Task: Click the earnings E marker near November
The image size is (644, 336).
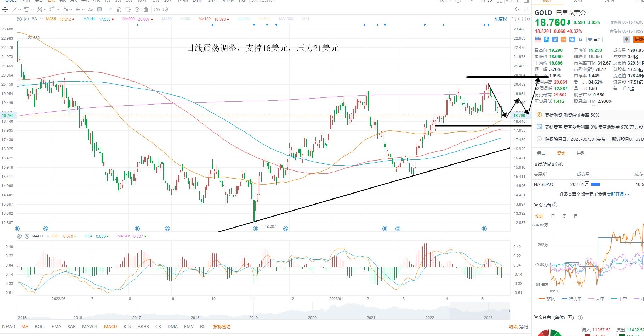Action: [256, 229]
